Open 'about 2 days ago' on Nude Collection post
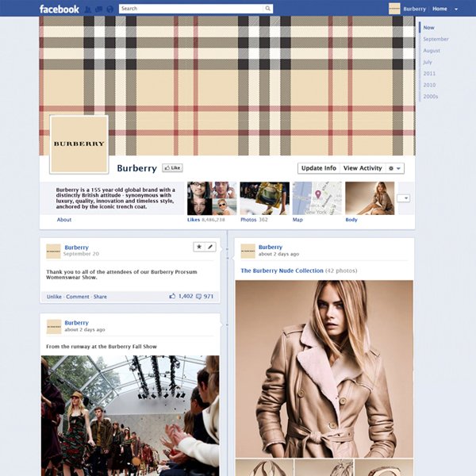The image size is (476, 476). coord(278,254)
